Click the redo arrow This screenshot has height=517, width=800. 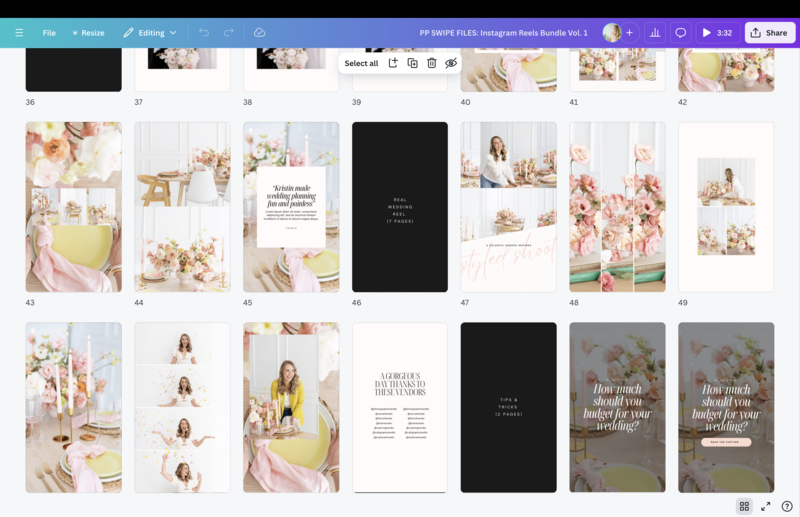(x=229, y=33)
